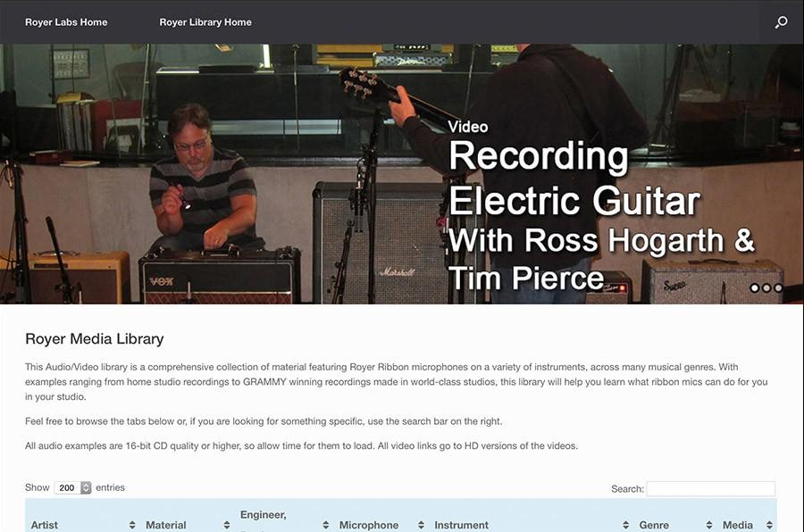Click the Material column header label
Viewport: 804px width, 532px height.
(165, 525)
